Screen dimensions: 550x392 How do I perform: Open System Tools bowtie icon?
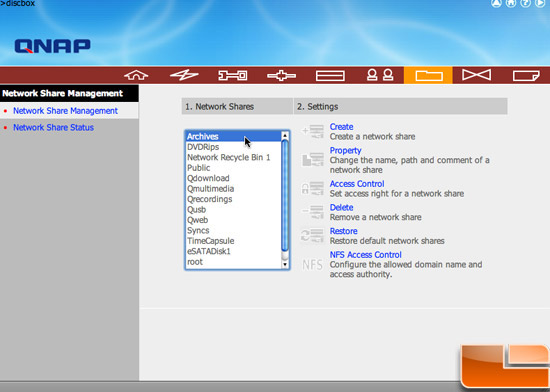pyautogui.click(x=476, y=75)
